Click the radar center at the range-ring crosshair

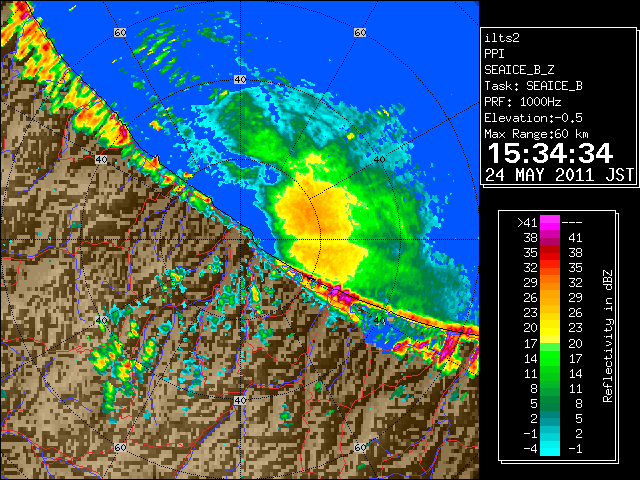(240, 240)
